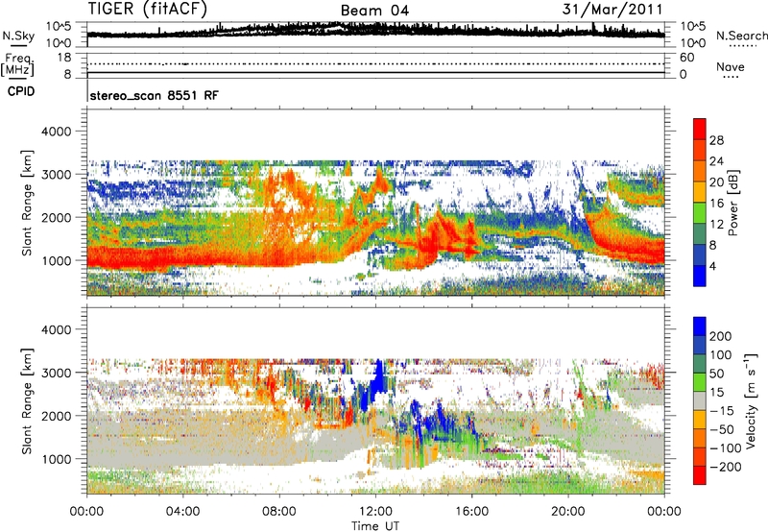Select the 50 label on Velocity scale
768x532 pixels.
tap(716, 374)
